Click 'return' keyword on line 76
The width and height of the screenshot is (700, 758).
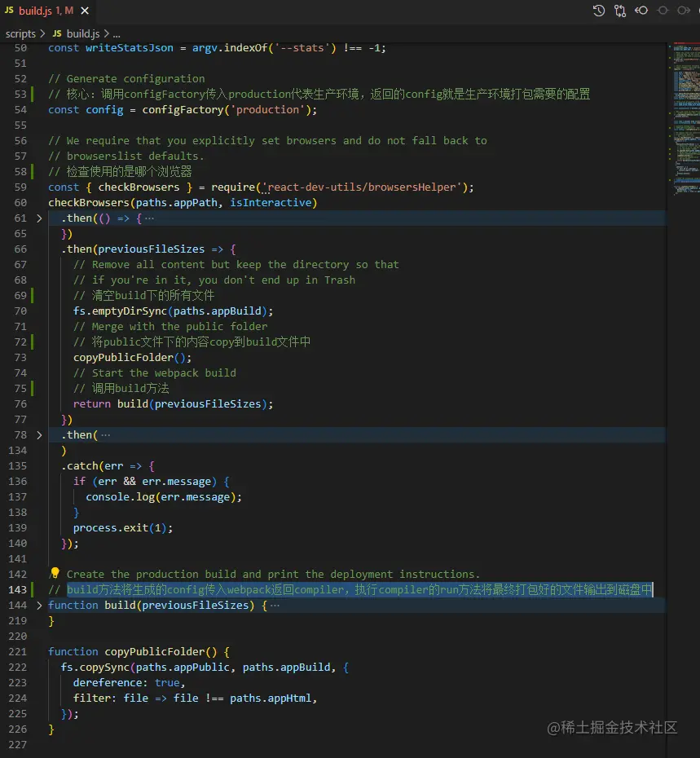pyautogui.click(x=92, y=403)
